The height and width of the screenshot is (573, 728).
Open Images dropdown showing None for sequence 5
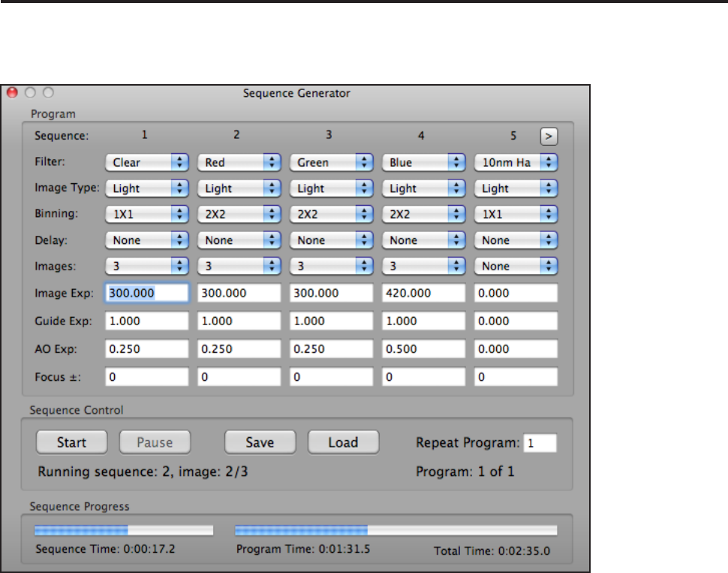516,267
